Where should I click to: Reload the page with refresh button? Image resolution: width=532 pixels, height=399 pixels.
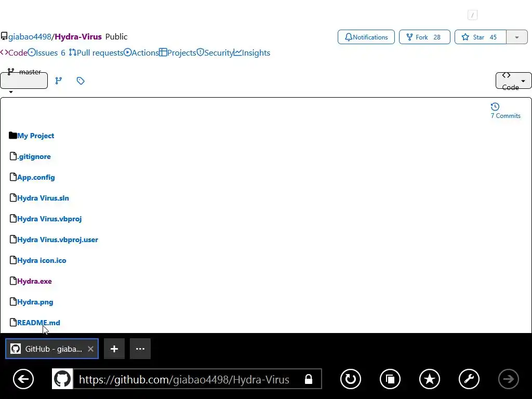point(351,379)
